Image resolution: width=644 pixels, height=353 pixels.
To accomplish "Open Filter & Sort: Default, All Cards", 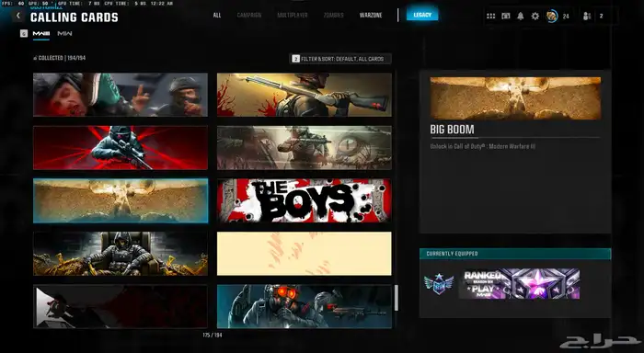I will tap(340, 59).
